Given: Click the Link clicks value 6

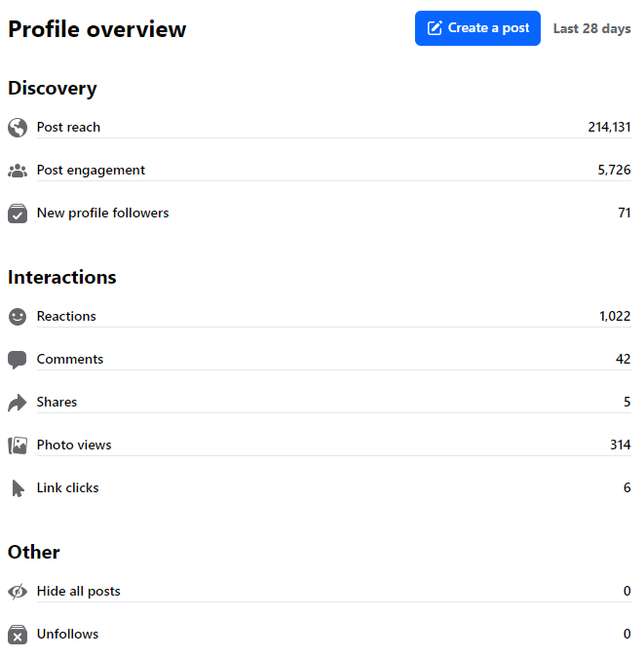Looking at the screenshot, I should coord(626,487).
